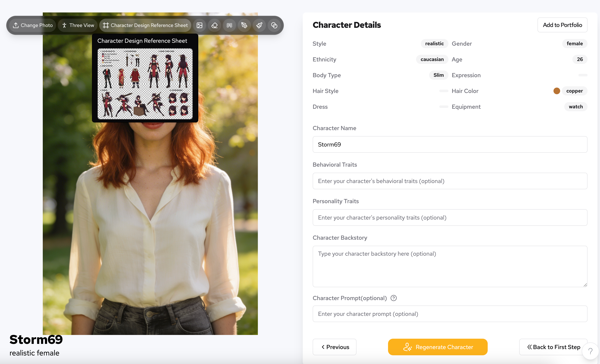Open the help question mark near Character Prompt
Image resolution: width=600 pixels, height=364 pixels.
coord(393,298)
